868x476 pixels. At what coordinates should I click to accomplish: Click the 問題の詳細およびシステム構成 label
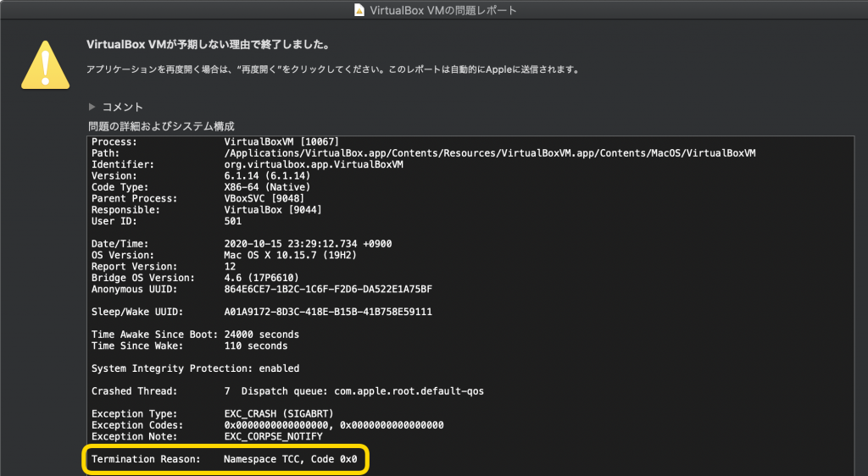point(161,126)
